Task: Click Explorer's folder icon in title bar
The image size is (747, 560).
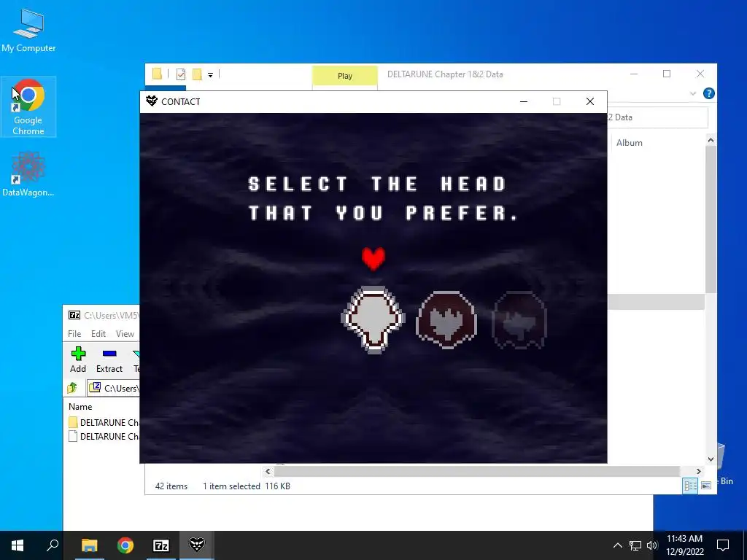Action: (x=157, y=74)
